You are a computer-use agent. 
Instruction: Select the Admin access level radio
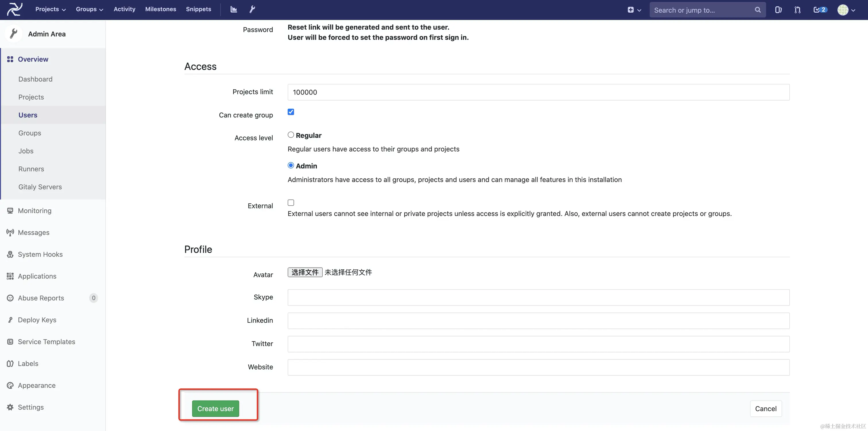click(x=291, y=165)
